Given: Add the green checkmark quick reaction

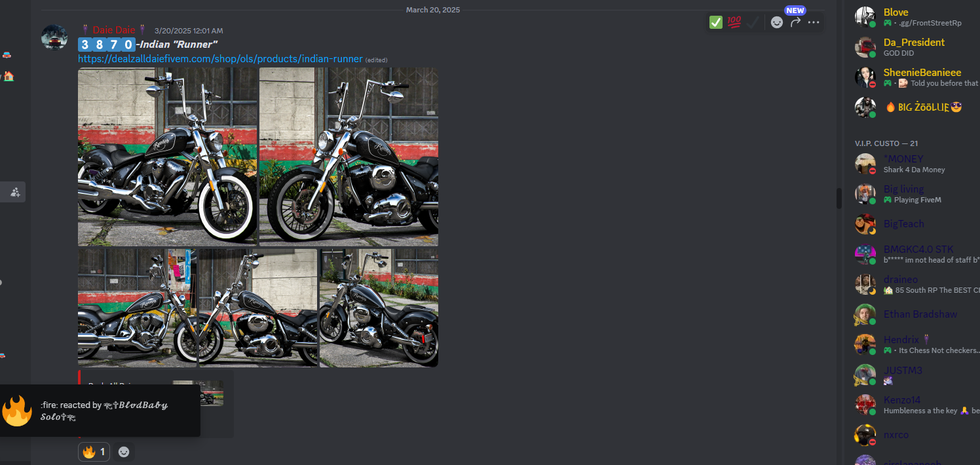Looking at the screenshot, I should point(716,22).
